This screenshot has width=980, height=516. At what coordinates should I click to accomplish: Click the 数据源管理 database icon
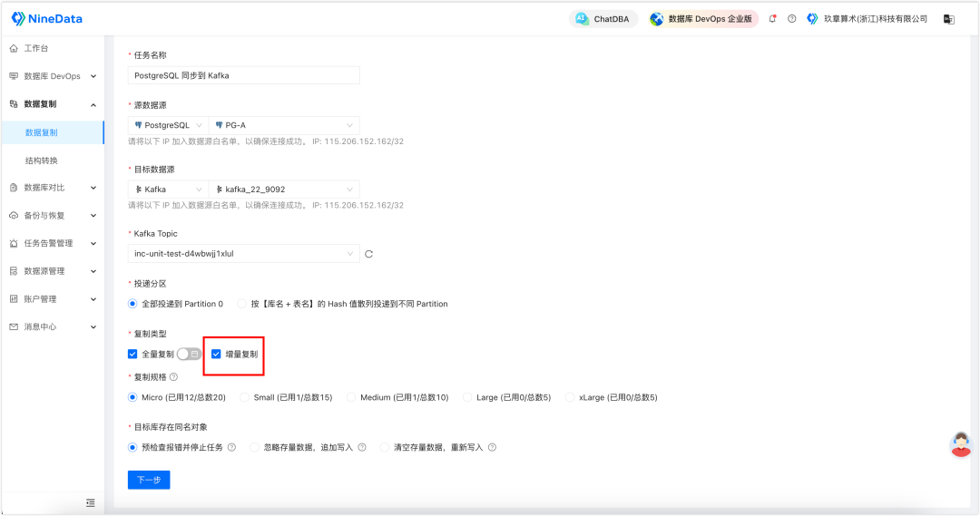click(x=14, y=271)
